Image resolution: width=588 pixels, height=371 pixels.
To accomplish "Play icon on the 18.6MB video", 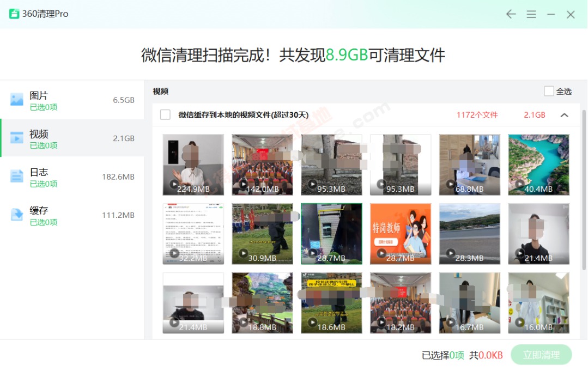I will 312,322.
